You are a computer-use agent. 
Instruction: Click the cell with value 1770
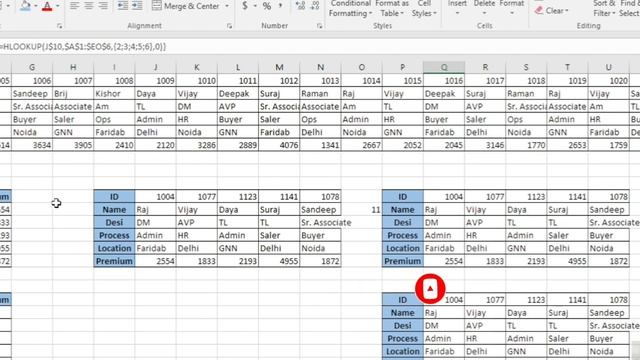point(527,145)
